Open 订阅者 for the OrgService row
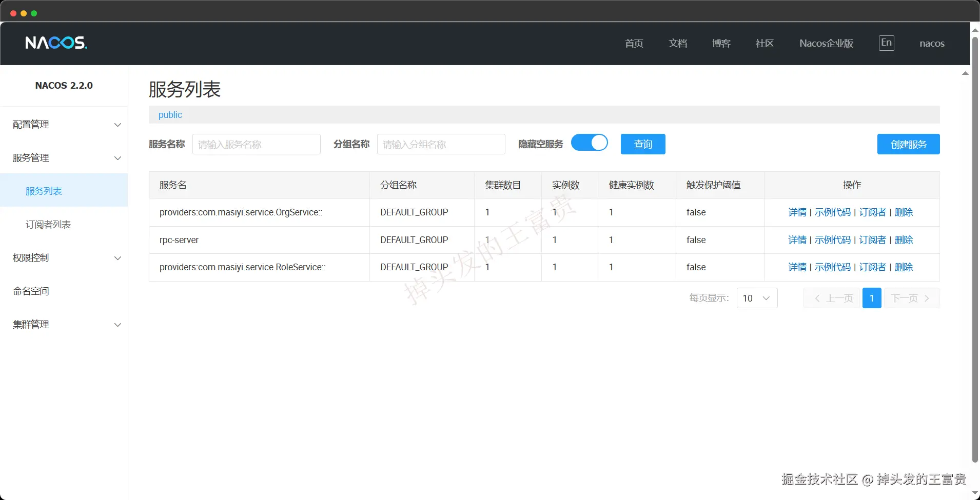 (873, 212)
